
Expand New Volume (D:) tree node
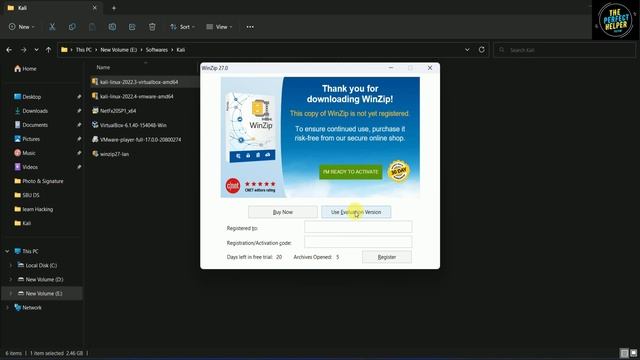[x=11, y=280]
